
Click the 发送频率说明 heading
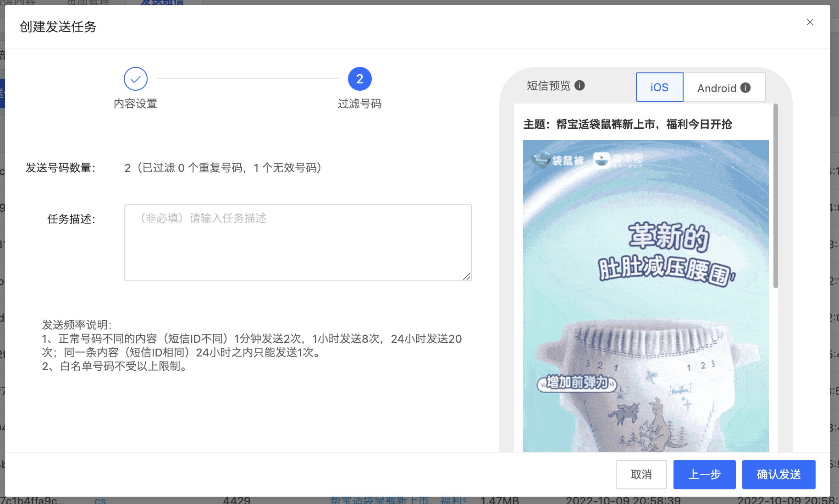click(x=77, y=325)
